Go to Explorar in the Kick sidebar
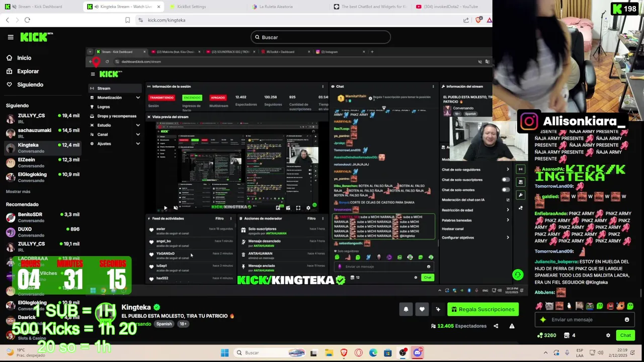This screenshot has height=362, width=644. pyautogui.click(x=23, y=71)
